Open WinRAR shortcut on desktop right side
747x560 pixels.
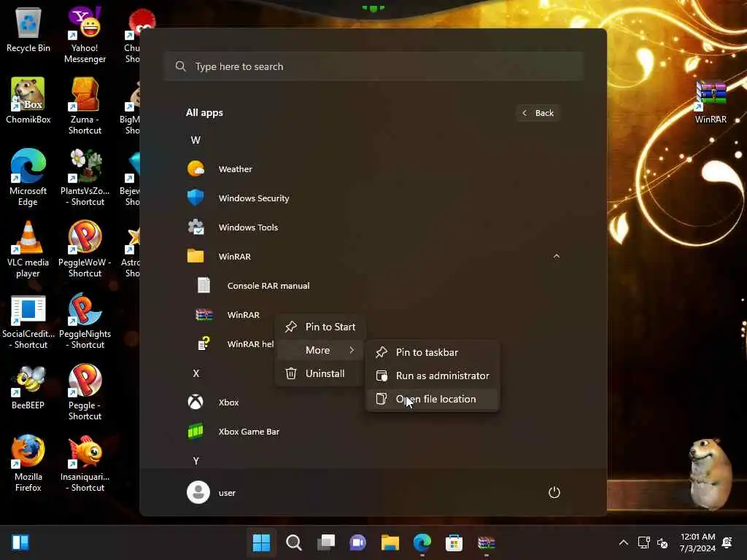711,102
